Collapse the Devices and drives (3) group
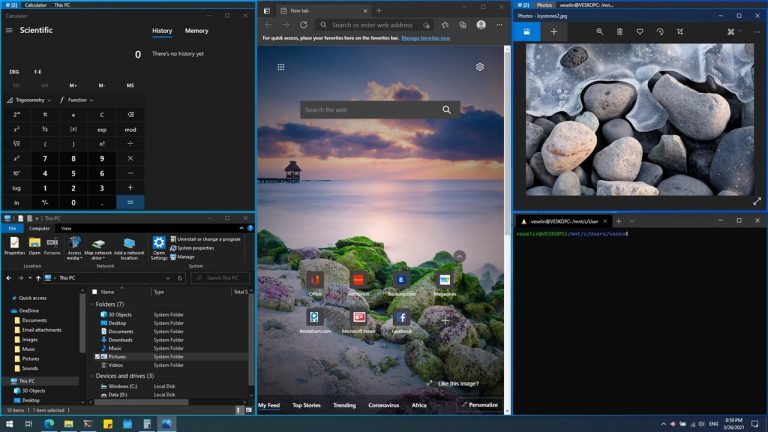The width and height of the screenshot is (768, 432). [92, 376]
